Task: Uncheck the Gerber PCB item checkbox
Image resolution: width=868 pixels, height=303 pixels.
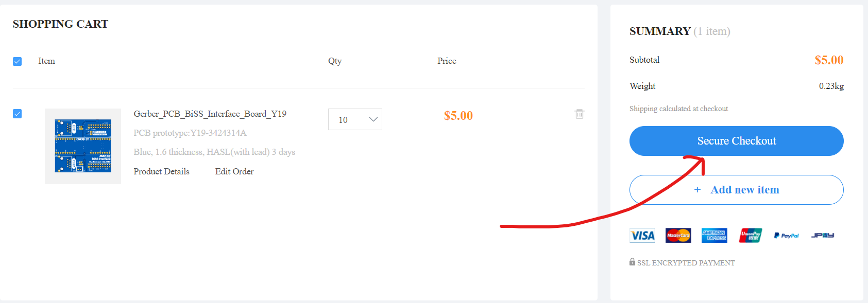Action: point(18,114)
